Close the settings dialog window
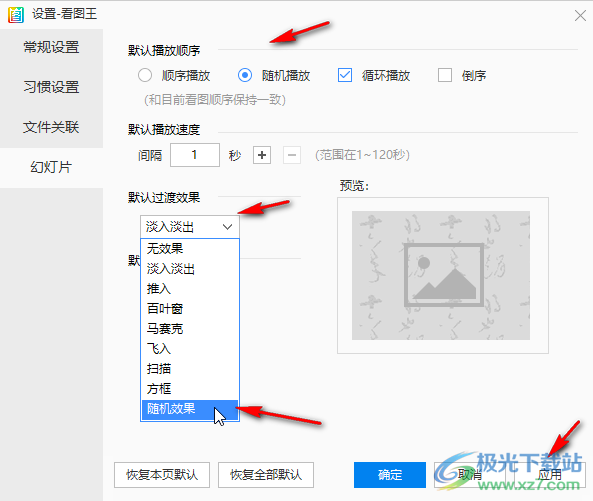The height and width of the screenshot is (501, 593). 580,16
